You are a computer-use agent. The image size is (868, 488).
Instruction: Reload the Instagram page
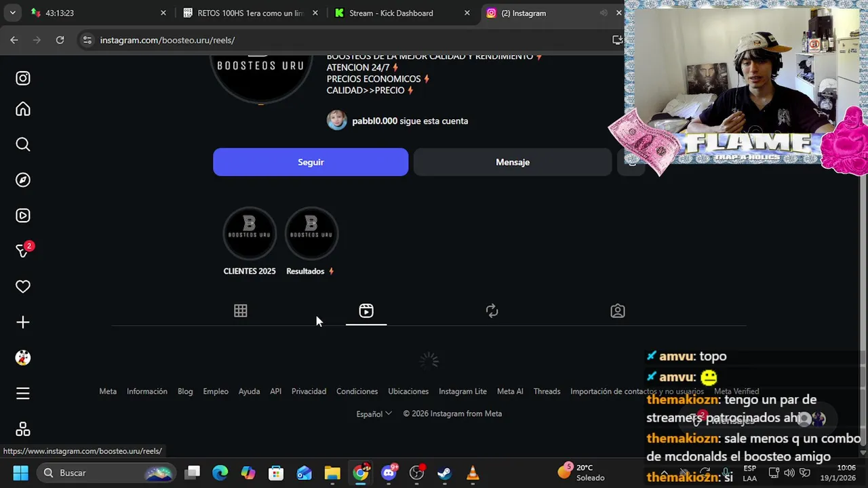[60, 40]
